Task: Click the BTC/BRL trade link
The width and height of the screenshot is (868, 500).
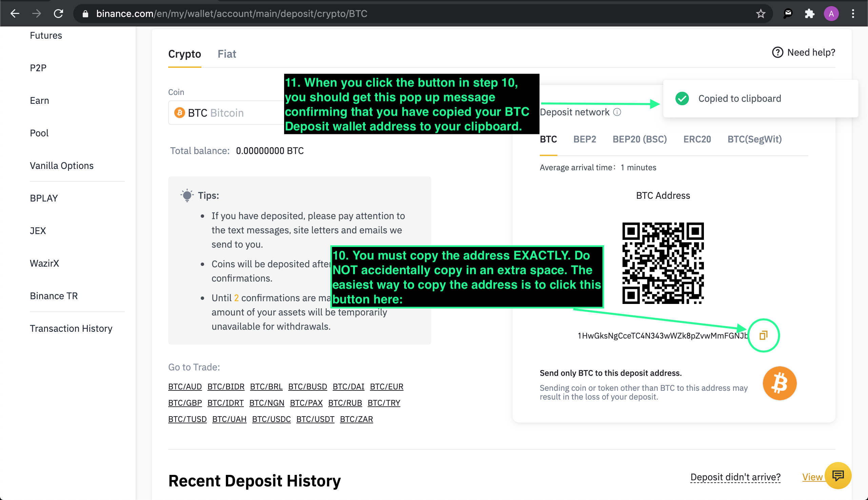Action: pyautogui.click(x=266, y=386)
